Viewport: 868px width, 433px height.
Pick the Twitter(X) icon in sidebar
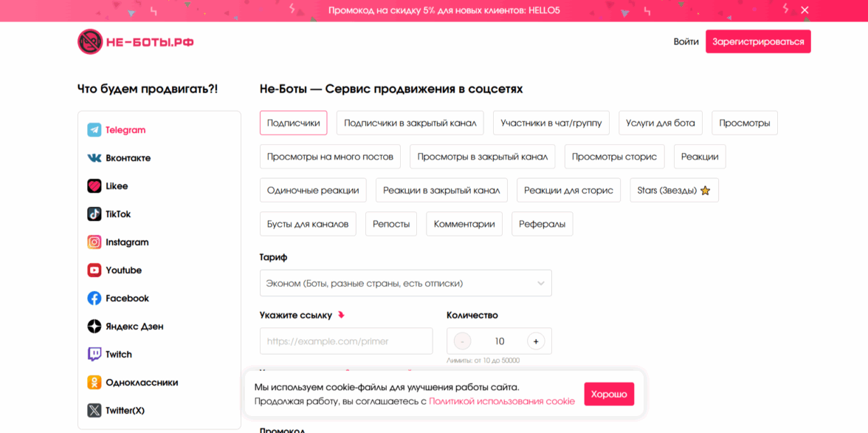point(94,411)
